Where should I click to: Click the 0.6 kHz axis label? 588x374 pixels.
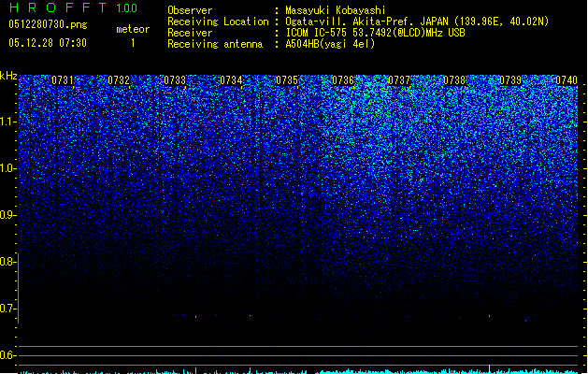[x=7, y=355]
